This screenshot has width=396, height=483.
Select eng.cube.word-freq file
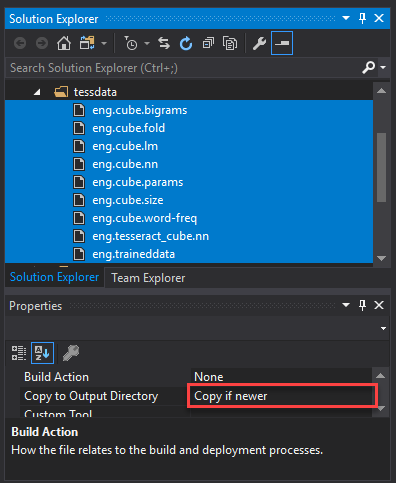145,218
